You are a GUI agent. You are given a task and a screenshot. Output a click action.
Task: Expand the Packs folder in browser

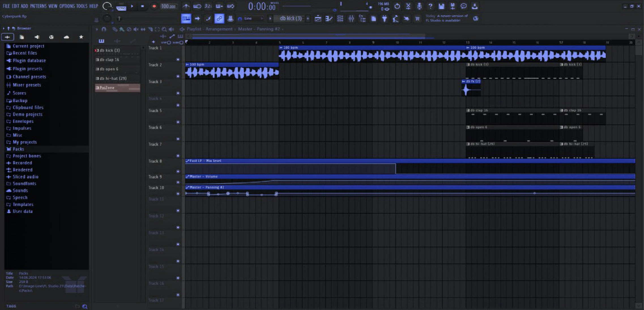click(18, 149)
